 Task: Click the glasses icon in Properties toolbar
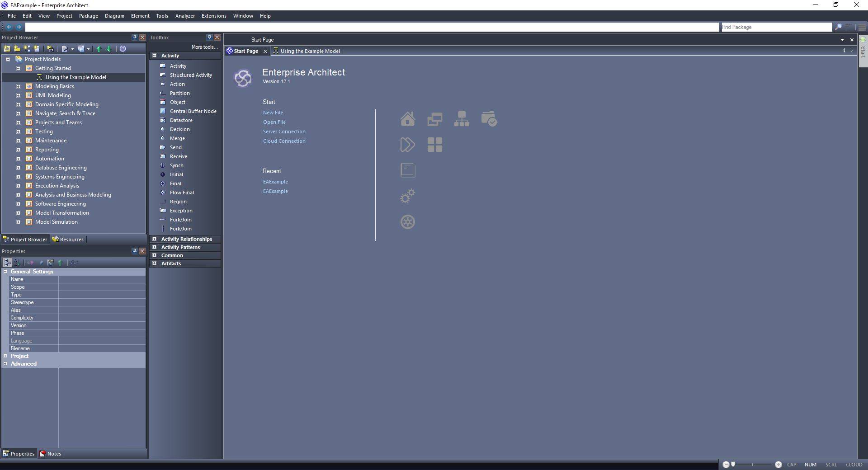point(74,262)
